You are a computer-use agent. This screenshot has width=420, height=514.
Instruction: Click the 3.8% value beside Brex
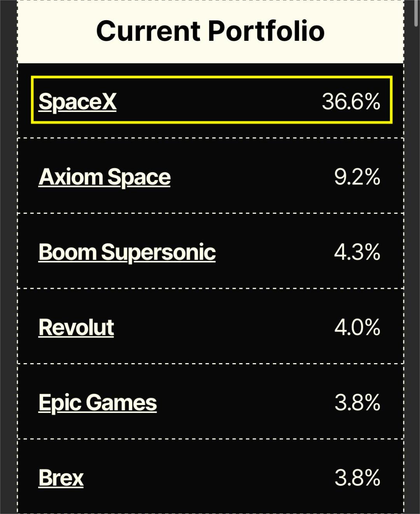coord(357,478)
